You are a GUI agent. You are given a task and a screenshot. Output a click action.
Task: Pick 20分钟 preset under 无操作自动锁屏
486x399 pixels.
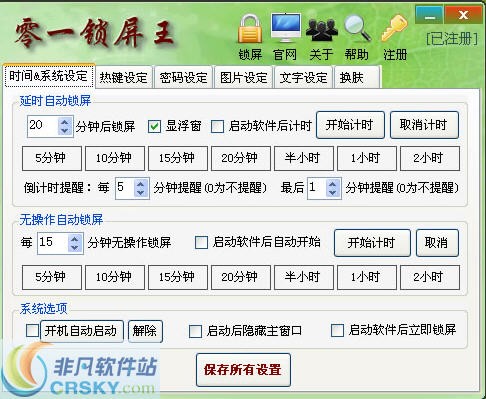(241, 277)
